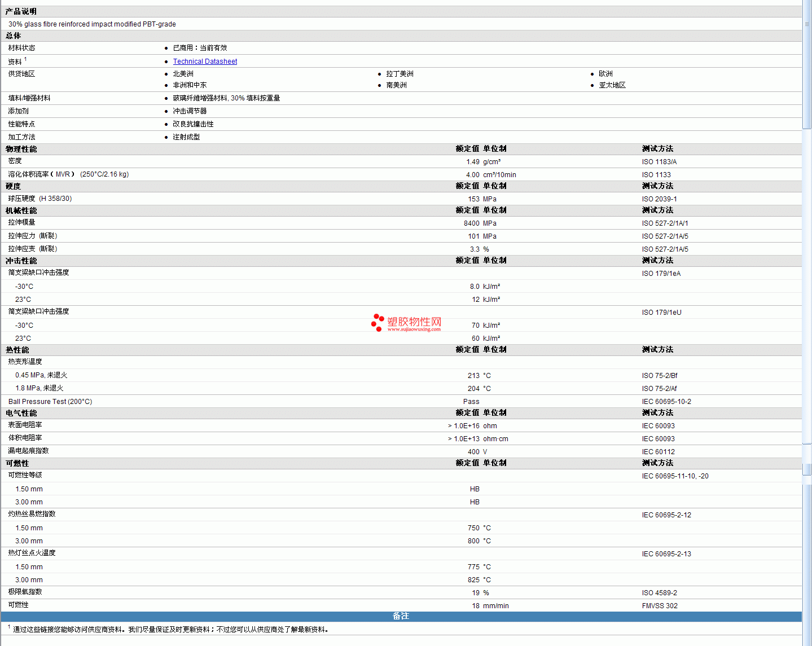812x646 pixels.
Task: Click the FMVSS 302 test method
Action: coord(660,606)
